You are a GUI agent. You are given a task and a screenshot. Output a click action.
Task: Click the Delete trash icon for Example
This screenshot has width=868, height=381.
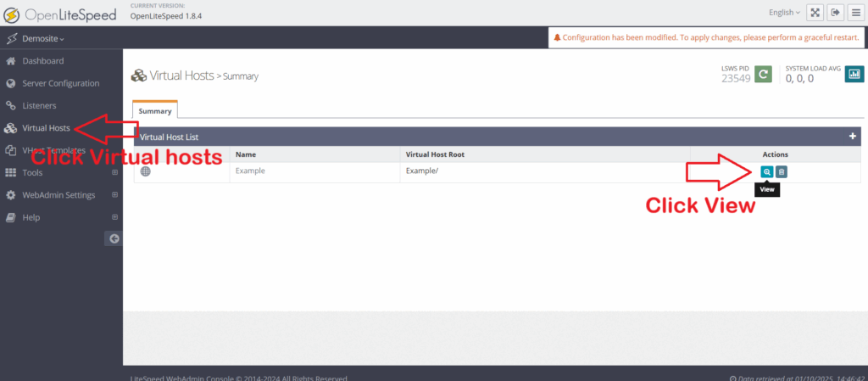point(782,171)
